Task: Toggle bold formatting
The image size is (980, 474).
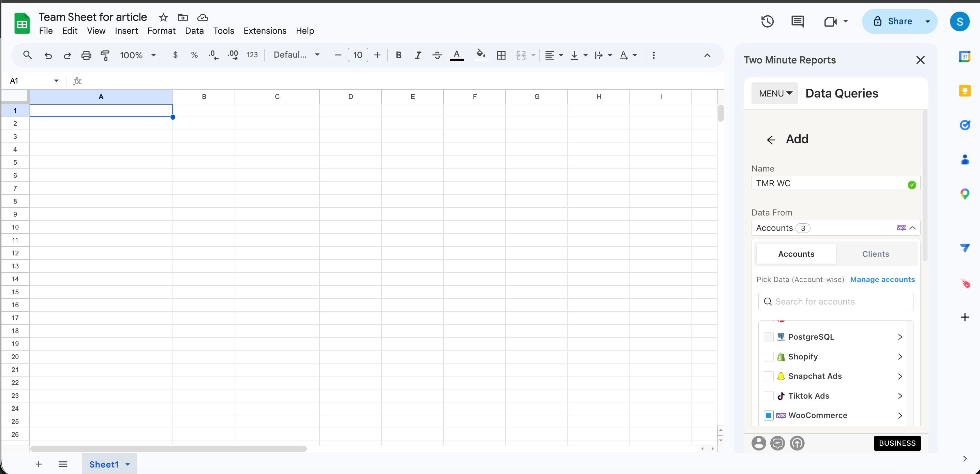Action: [x=398, y=55]
